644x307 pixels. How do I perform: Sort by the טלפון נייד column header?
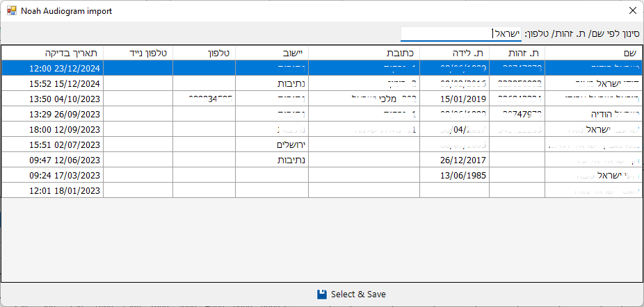(138, 53)
